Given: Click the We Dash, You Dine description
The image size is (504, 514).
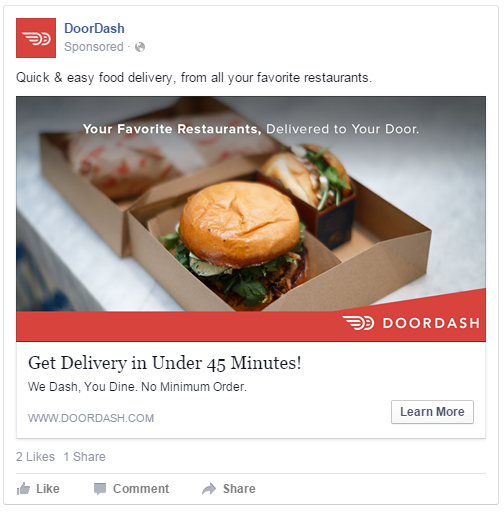Looking at the screenshot, I should (x=137, y=387).
